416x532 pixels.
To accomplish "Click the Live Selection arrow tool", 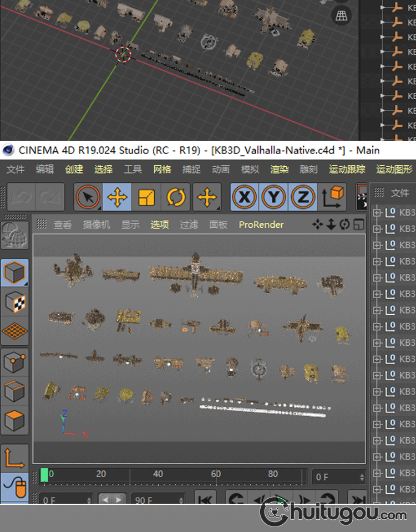I will (88, 197).
